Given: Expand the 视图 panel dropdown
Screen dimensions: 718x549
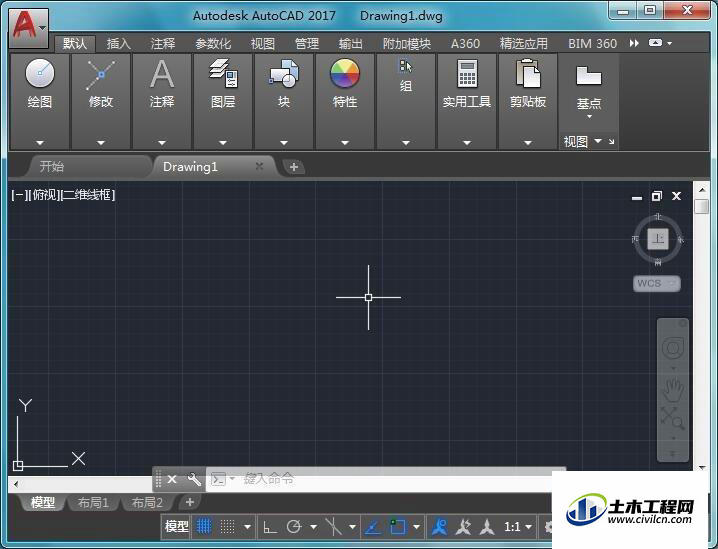Looking at the screenshot, I should pyautogui.click(x=598, y=141).
